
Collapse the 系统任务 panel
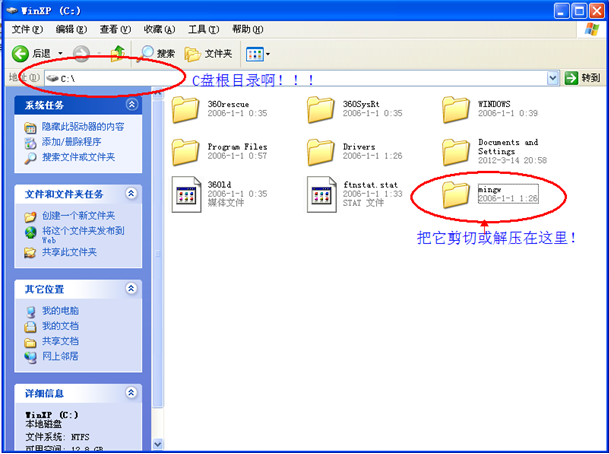click(132, 104)
